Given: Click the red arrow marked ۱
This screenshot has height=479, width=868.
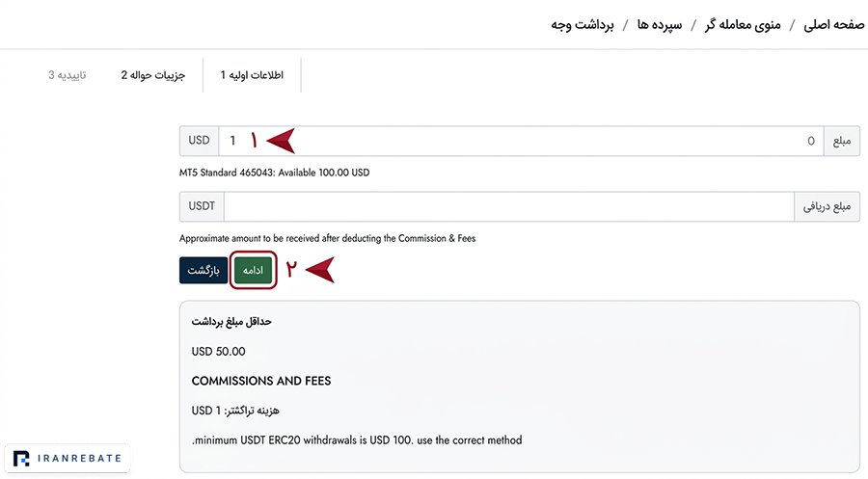Looking at the screenshot, I should [x=280, y=141].
